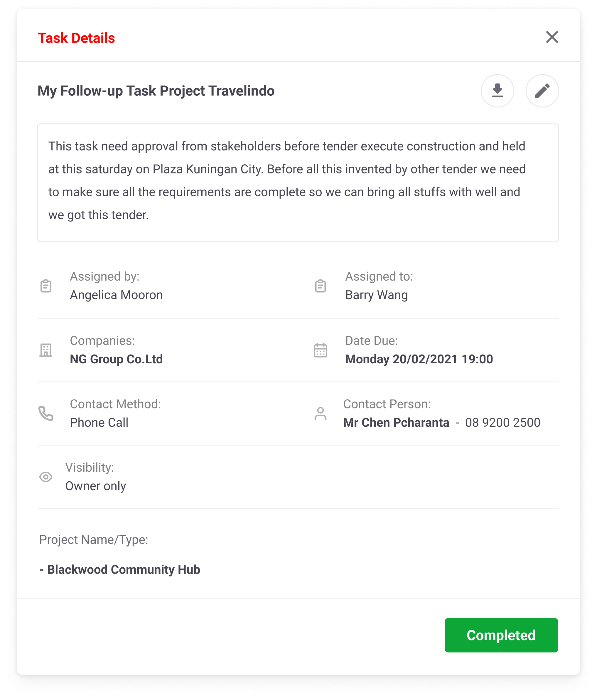Click the Companies building icon
Screen dimensions: 597x700
click(45, 350)
